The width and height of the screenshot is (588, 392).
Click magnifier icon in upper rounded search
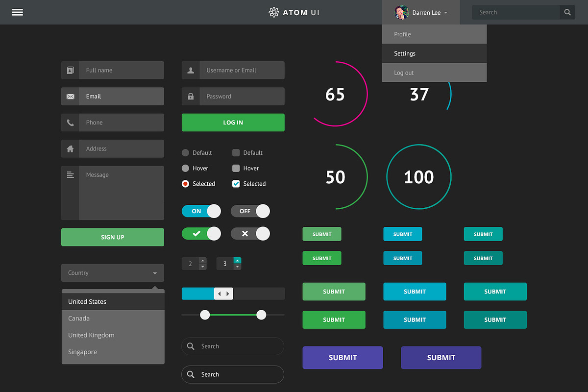tap(191, 346)
